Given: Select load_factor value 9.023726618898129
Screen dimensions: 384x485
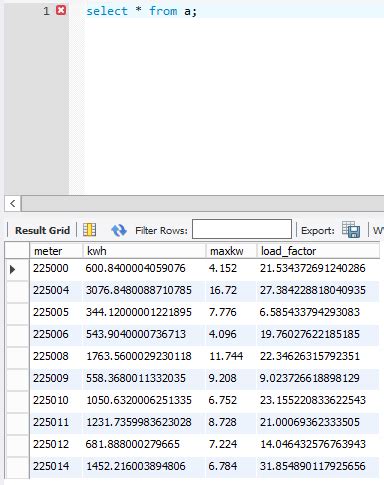Looking at the screenshot, I should [x=318, y=378].
